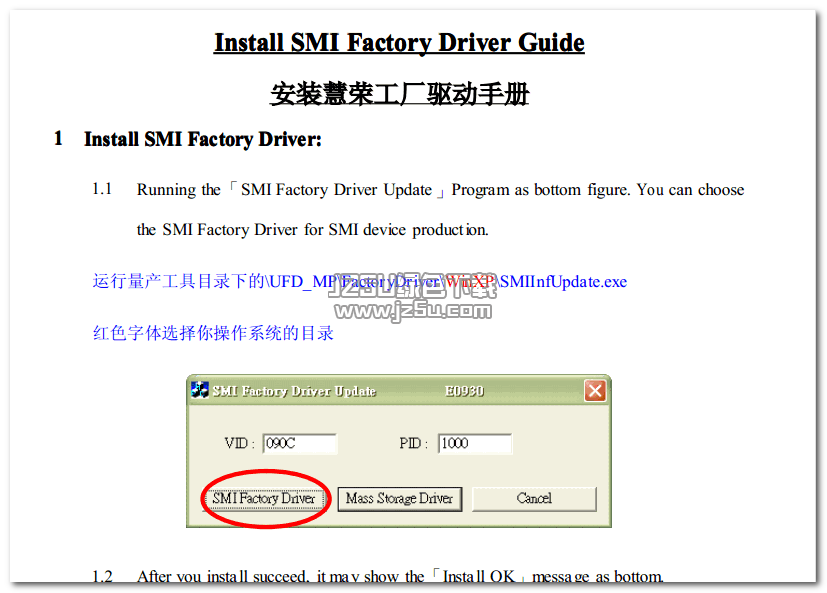This screenshot has width=827, height=593.
Task: Click the Cancel button in the dialog
Action: [x=534, y=499]
